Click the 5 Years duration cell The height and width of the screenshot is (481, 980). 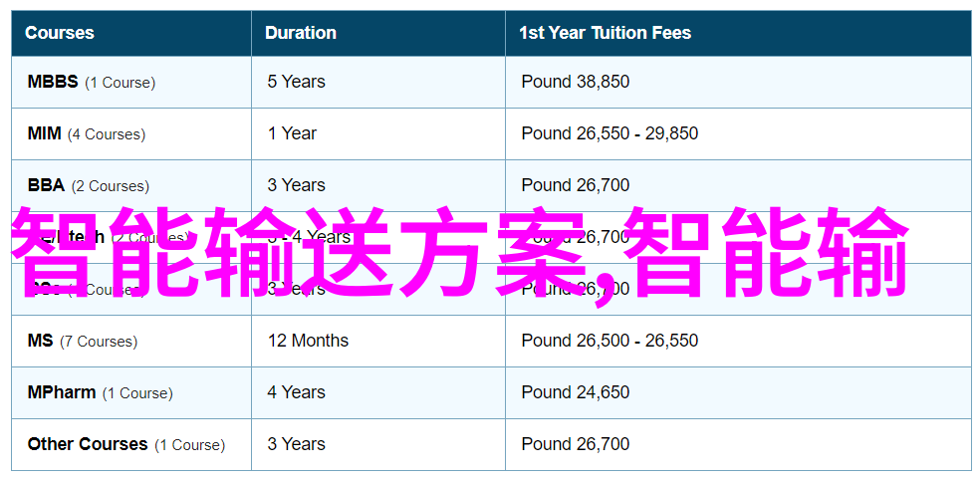(x=296, y=82)
